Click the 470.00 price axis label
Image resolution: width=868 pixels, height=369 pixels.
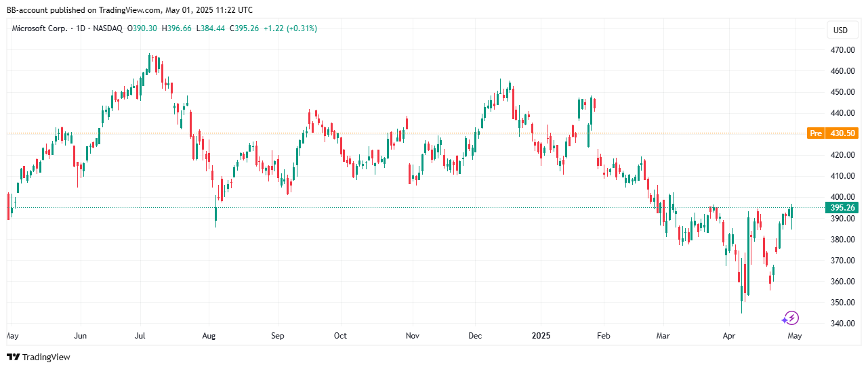click(x=842, y=50)
